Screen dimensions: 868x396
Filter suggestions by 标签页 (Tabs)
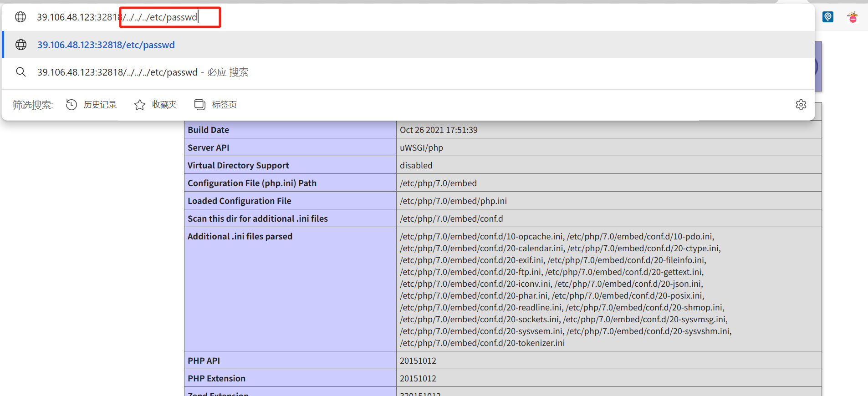[x=215, y=105]
